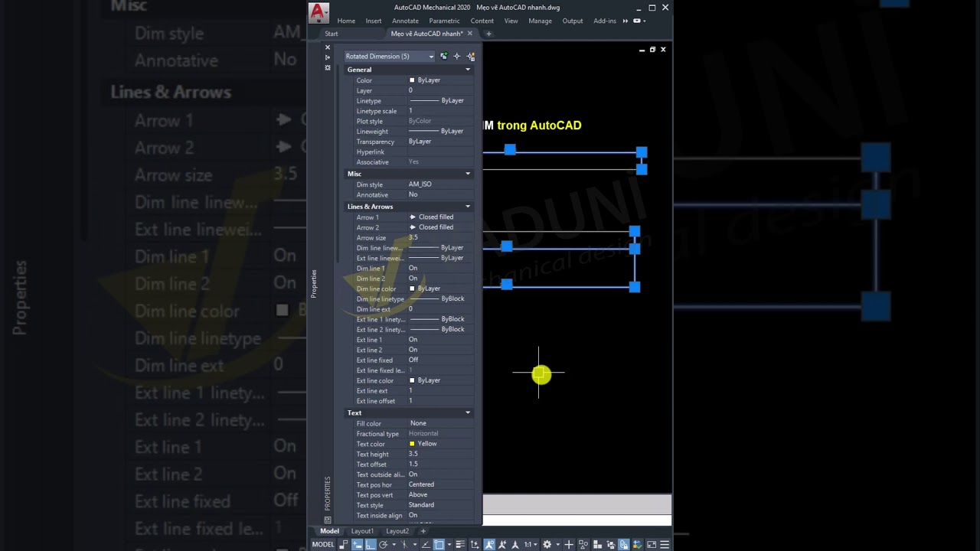This screenshot has height=551, width=980.
Task: Open the Properties palette settings icon
Action: [x=328, y=67]
